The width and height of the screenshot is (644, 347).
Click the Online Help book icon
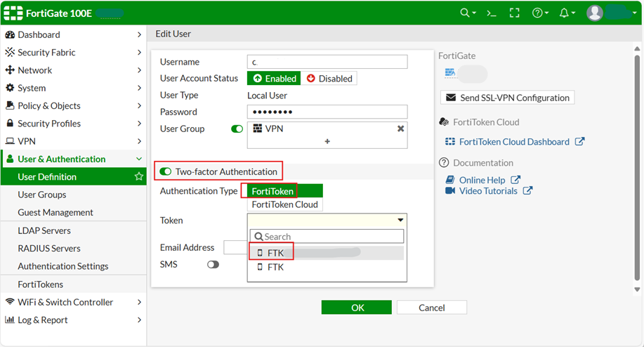click(450, 180)
